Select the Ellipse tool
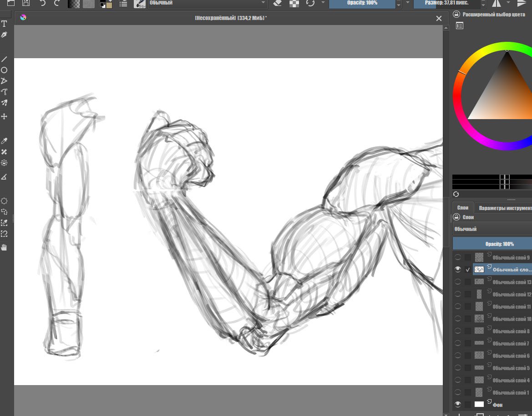The height and width of the screenshot is (416, 532). pos(4,70)
